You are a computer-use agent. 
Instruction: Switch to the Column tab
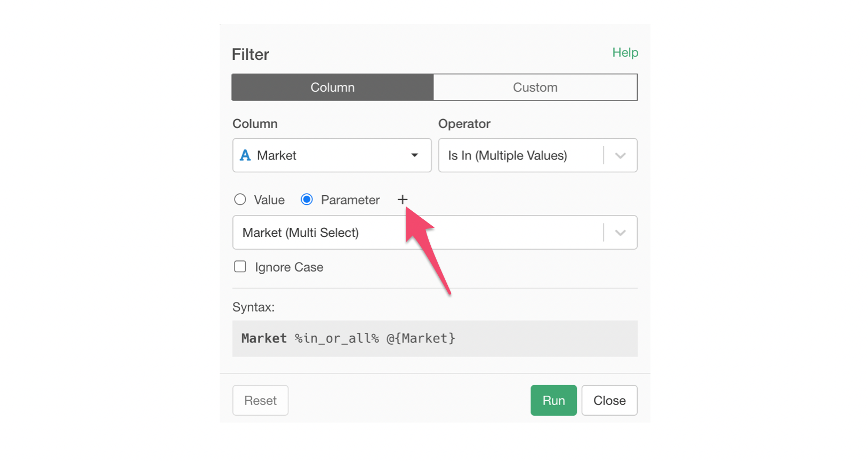click(x=332, y=88)
